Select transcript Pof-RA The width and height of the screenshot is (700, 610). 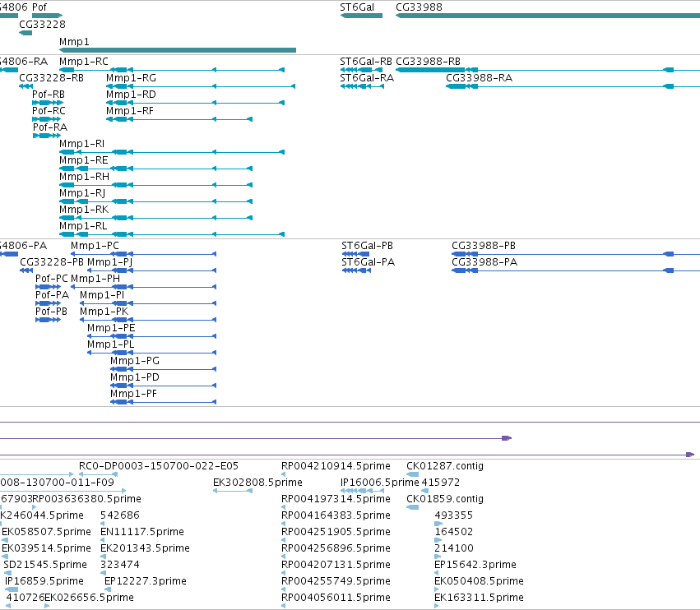tap(50, 127)
